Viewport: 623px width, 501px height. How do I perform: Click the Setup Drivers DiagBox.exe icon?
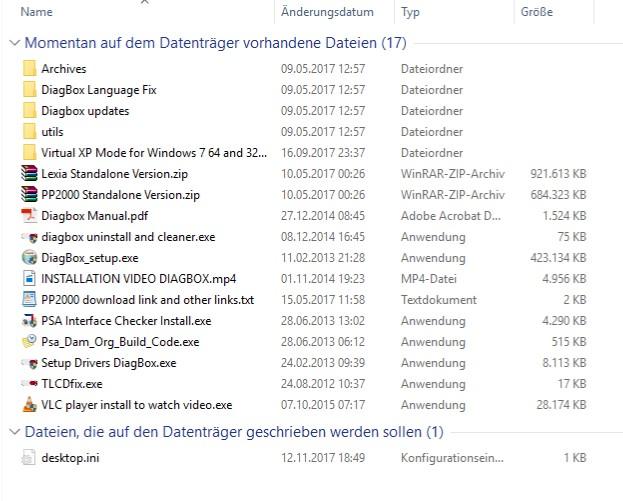tap(29, 363)
